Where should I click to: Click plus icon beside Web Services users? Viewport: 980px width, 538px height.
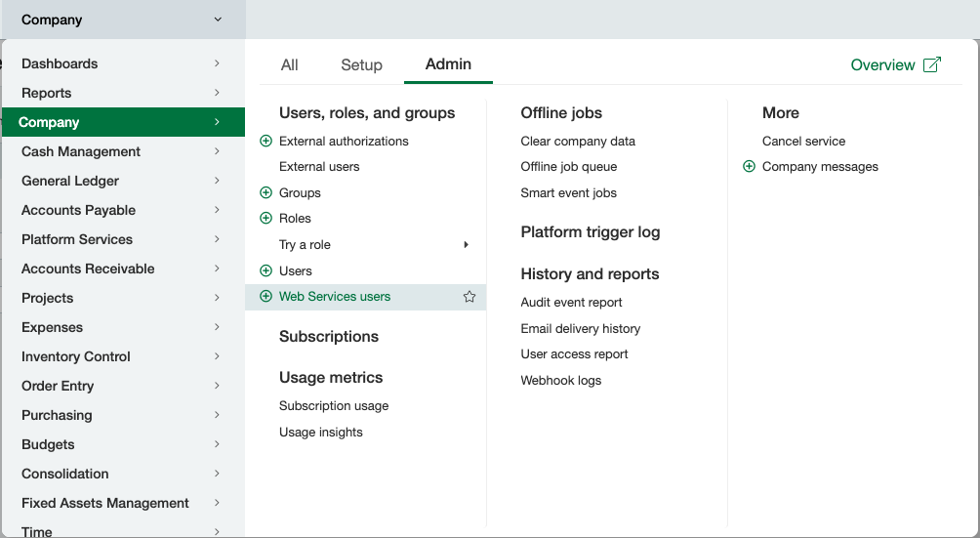[265, 296]
